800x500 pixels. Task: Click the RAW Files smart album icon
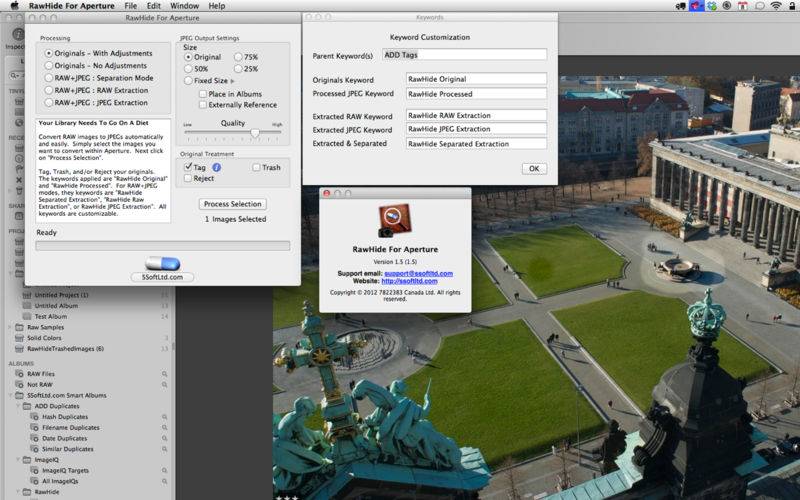[x=19, y=373]
